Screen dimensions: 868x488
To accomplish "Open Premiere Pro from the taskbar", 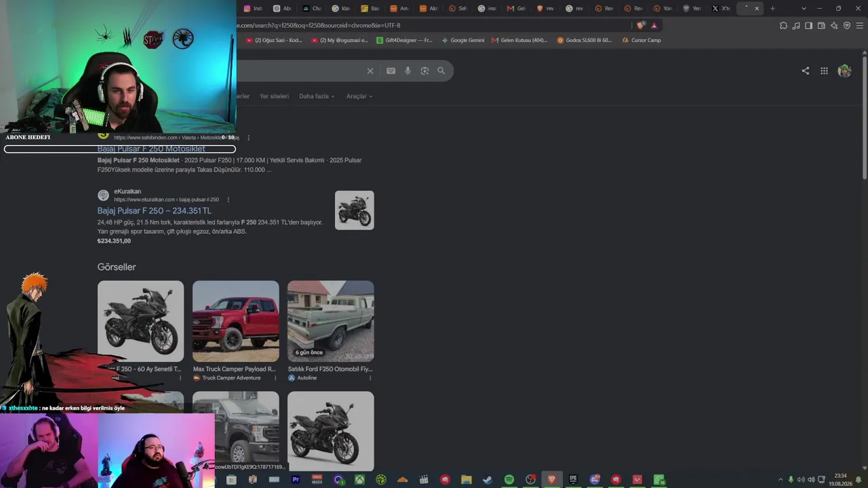I will [296, 480].
